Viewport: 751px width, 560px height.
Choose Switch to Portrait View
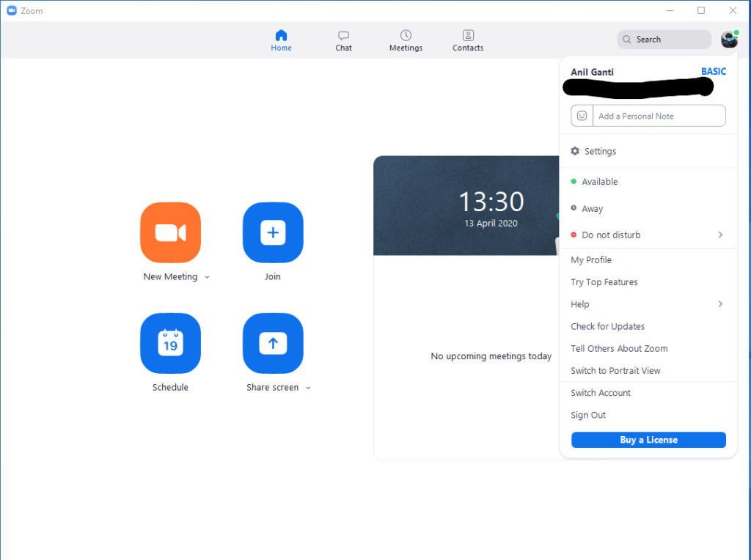click(x=648, y=370)
